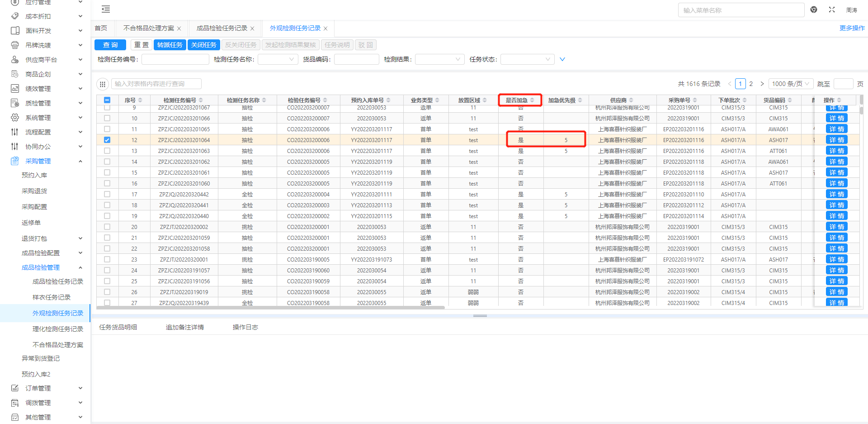Viewport: 868px width, 424px height.
Task: Click the 质检管理 sidebar icon
Action: (x=15, y=103)
